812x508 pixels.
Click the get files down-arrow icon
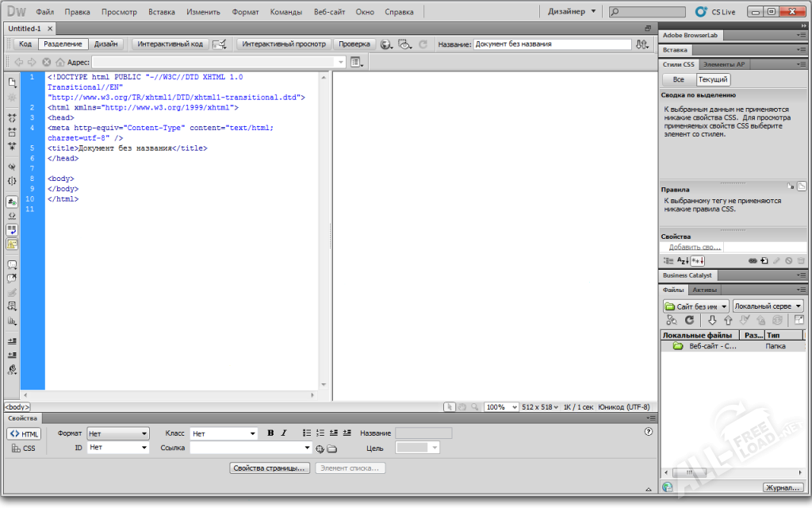tap(711, 321)
